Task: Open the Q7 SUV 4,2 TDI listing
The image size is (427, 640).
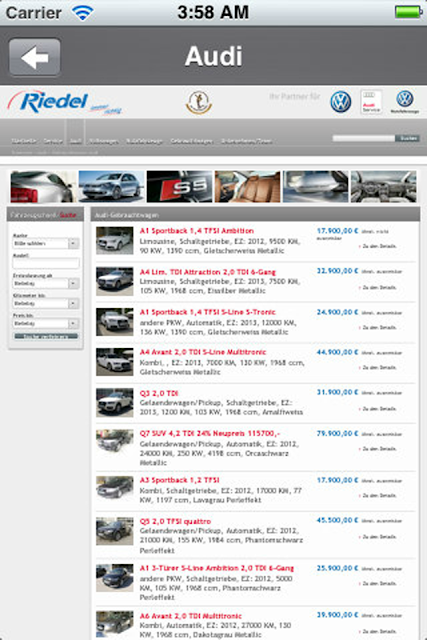Action: [x=210, y=433]
